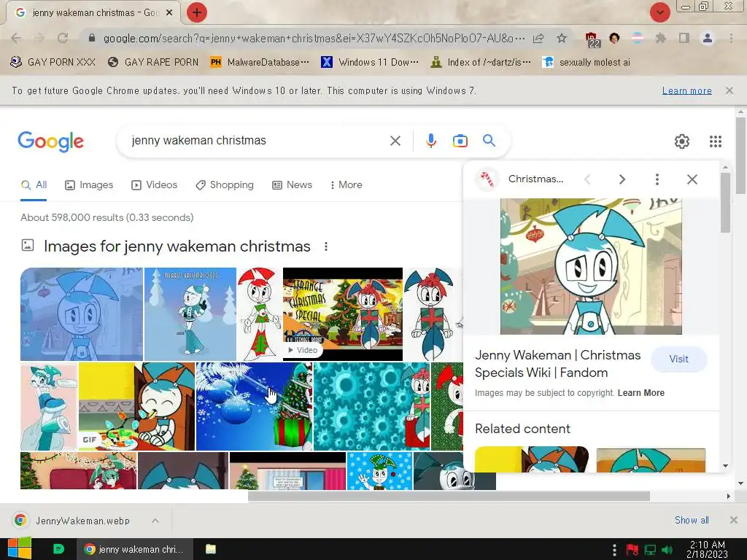This screenshot has width=747, height=560.
Task: Bookmark this page with the star icon
Action: coord(562,38)
